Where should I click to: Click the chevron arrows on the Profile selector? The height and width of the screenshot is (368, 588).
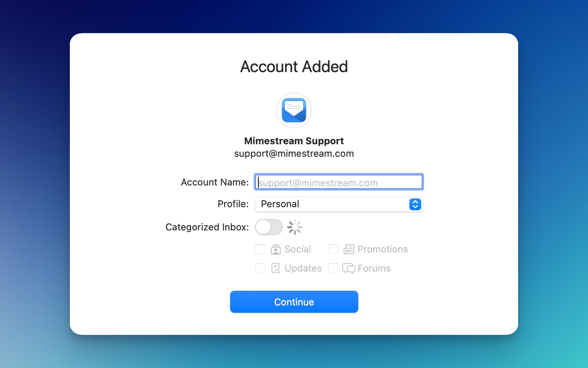pos(415,204)
